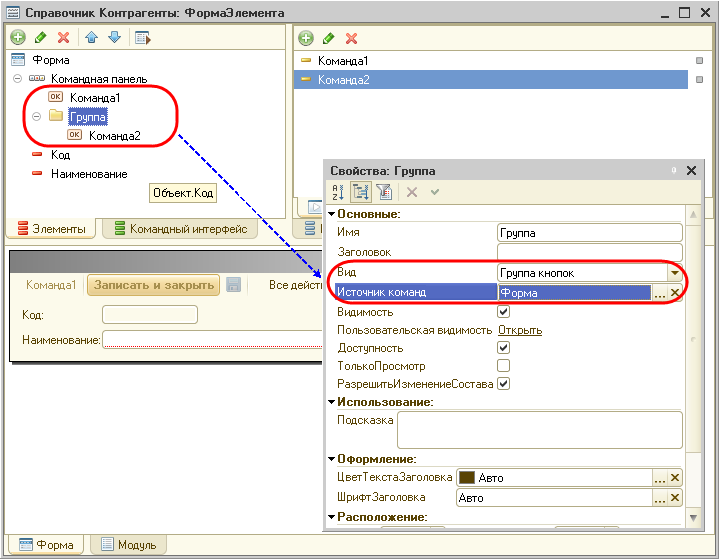
Task: Toggle the Видимость checkbox
Action: (504, 312)
